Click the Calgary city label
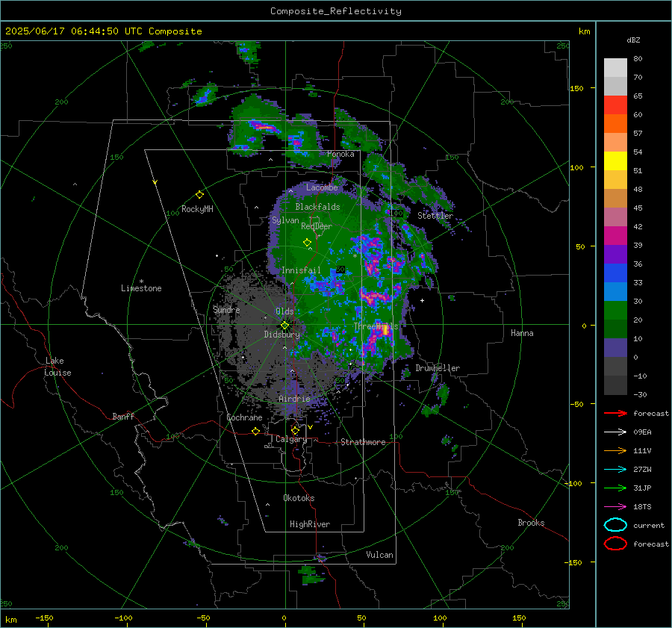Viewport: 672px width, 628px height. click(x=291, y=439)
